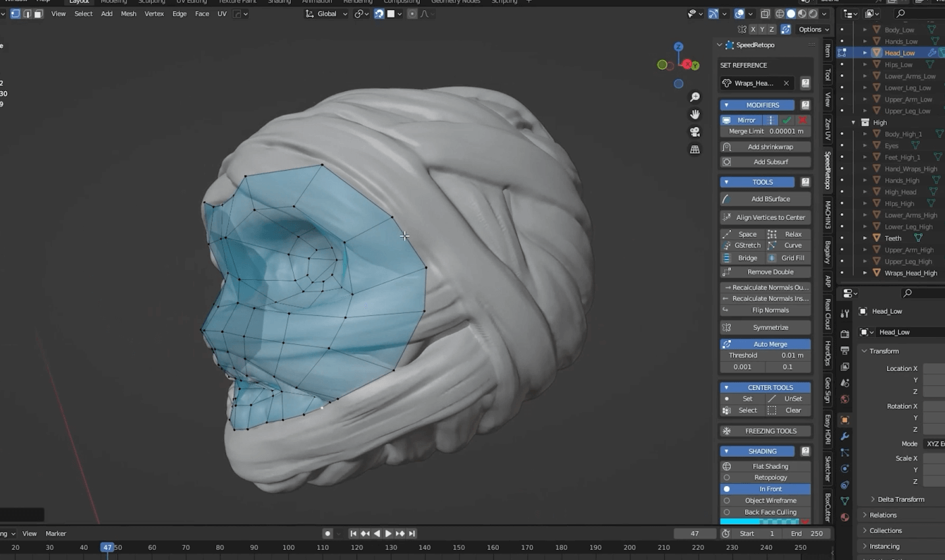Open the Material properties tab icon

844,517
